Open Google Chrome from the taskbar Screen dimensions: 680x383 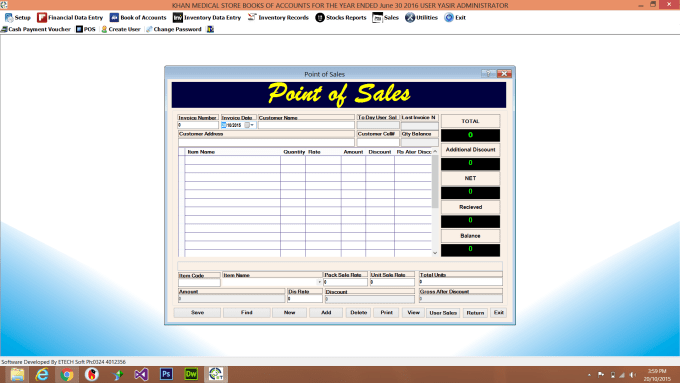tap(67, 374)
